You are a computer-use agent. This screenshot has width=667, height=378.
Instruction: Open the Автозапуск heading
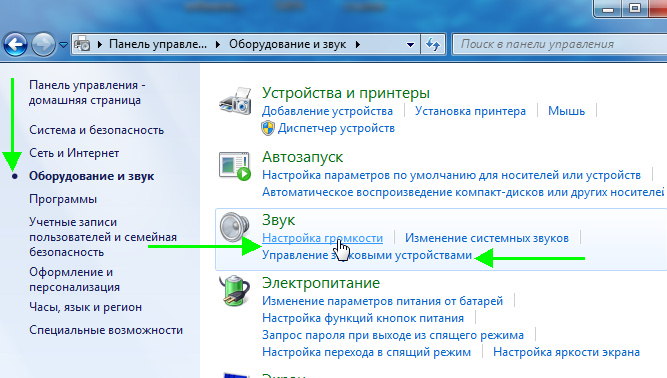pyautogui.click(x=302, y=157)
